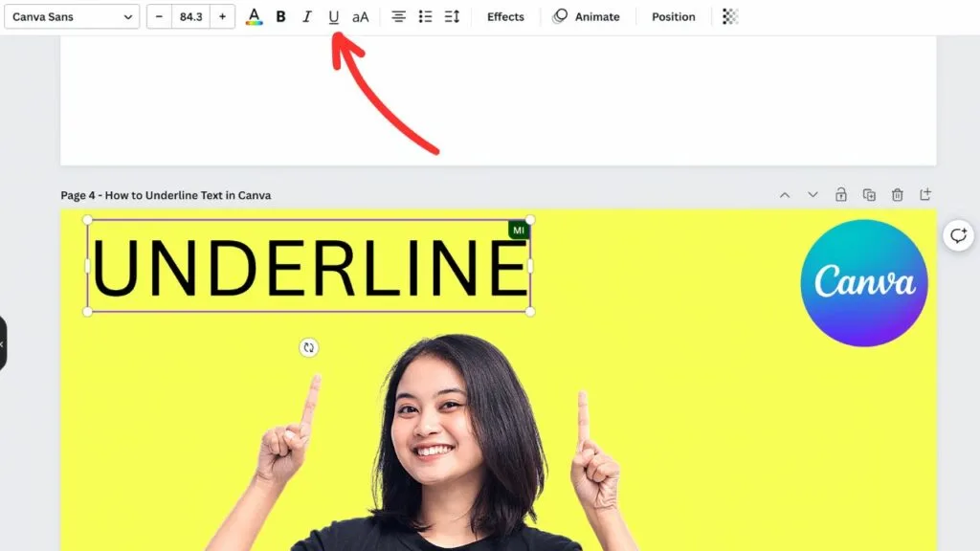Open the Position panel
Image resolution: width=980 pixels, height=551 pixels.
[x=673, y=17]
